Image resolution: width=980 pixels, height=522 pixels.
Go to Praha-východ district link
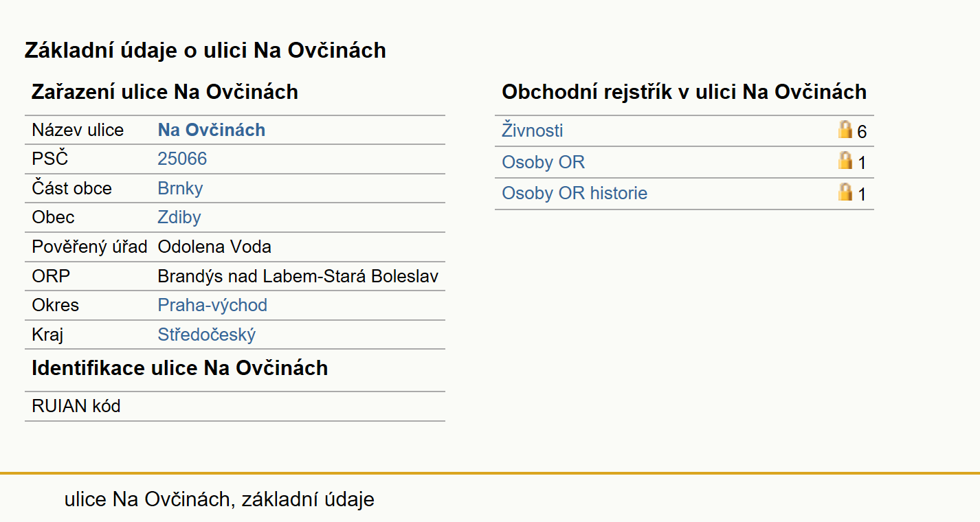[x=212, y=306]
